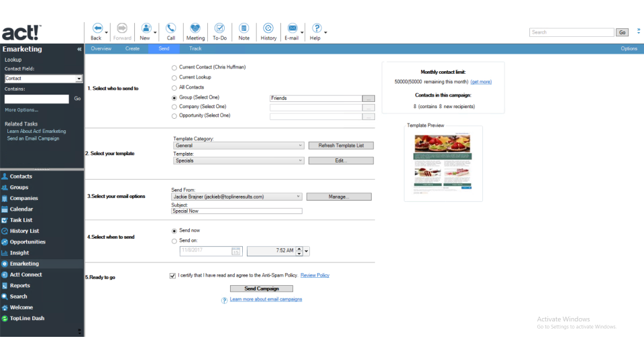The height and width of the screenshot is (359, 644).
Task: Switch to the Track tab
Action: (195, 48)
